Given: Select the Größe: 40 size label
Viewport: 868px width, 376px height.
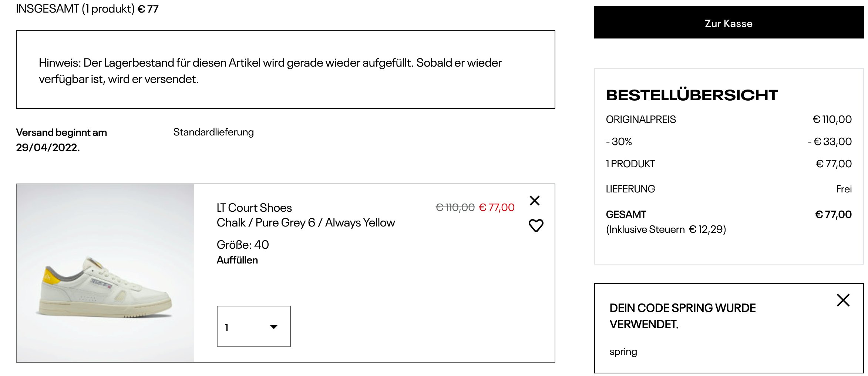Looking at the screenshot, I should tap(243, 245).
